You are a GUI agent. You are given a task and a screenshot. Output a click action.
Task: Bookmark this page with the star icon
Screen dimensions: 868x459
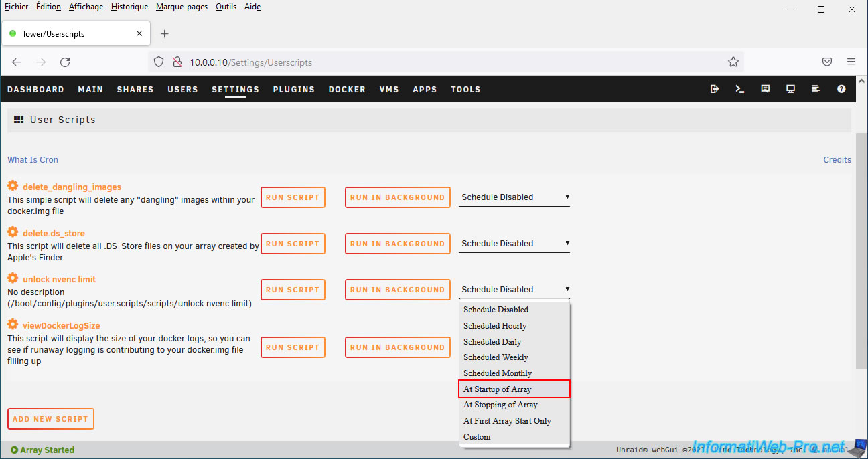coord(733,62)
